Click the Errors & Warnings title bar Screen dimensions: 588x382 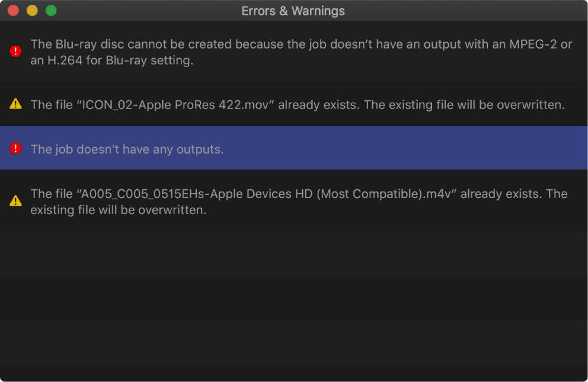(x=293, y=10)
